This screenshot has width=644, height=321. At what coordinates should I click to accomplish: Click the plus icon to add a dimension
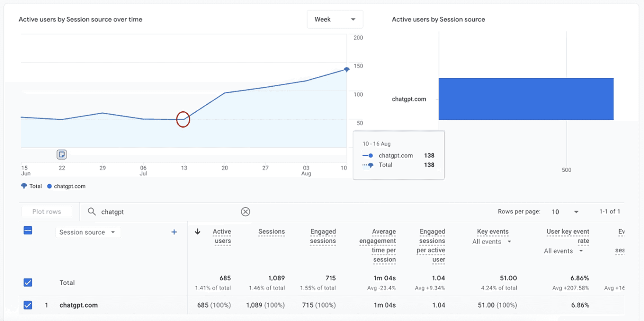pos(174,232)
